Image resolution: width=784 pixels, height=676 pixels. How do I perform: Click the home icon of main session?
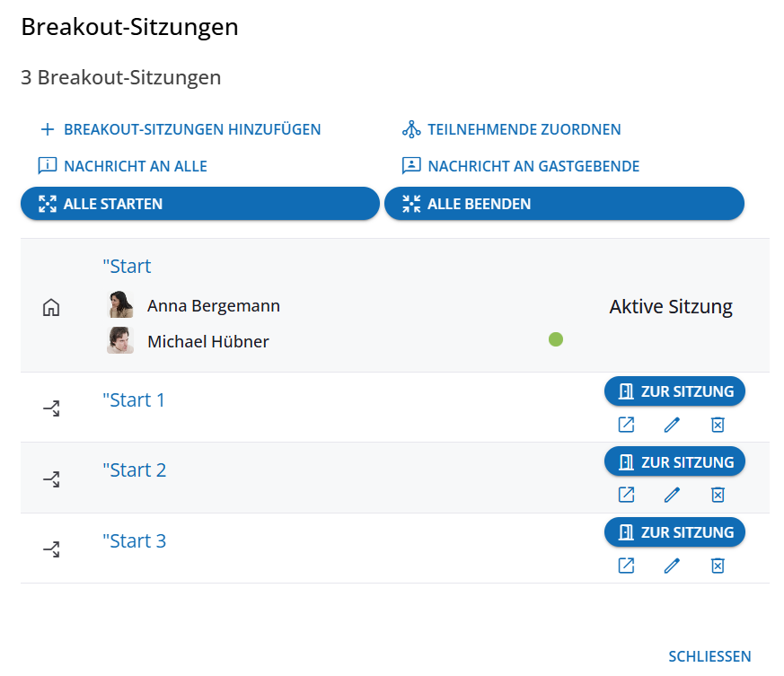tap(51, 307)
